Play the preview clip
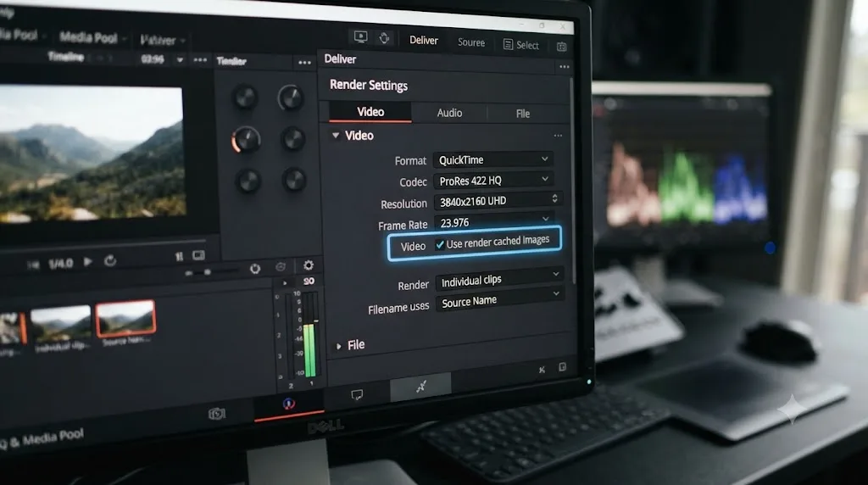 pos(87,261)
